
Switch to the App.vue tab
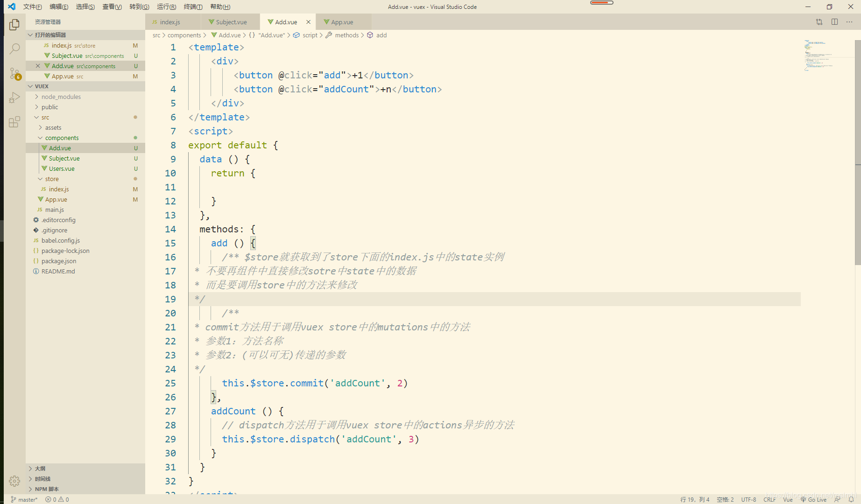344,22
